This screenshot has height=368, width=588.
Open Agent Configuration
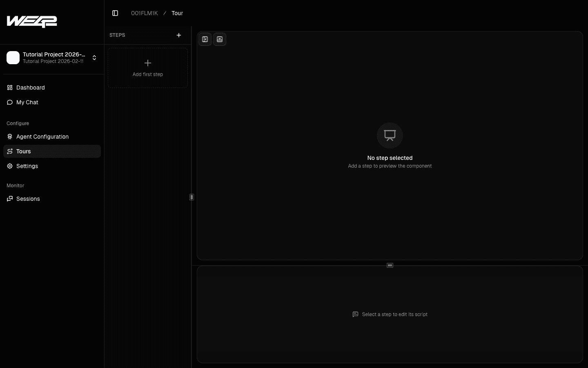tap(42, 137)
